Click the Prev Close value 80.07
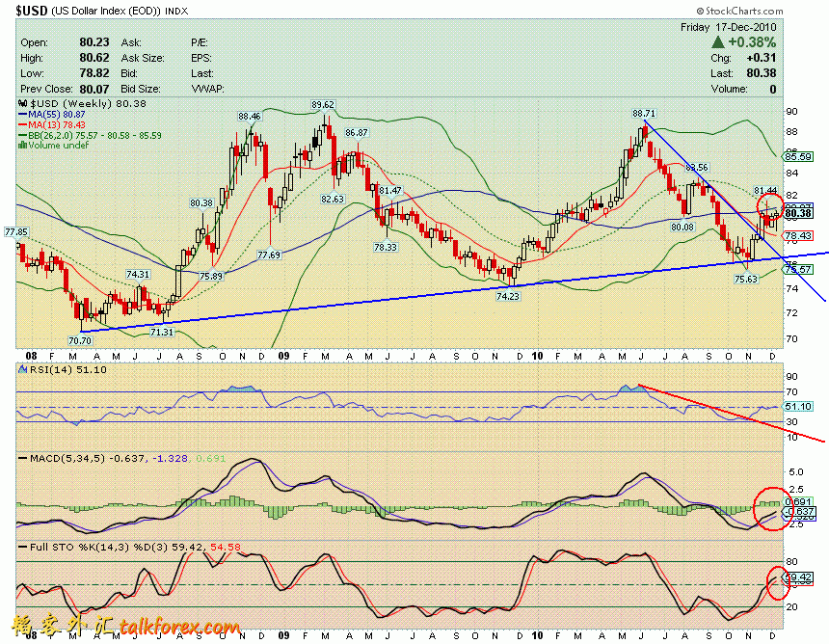 point(94,89)
